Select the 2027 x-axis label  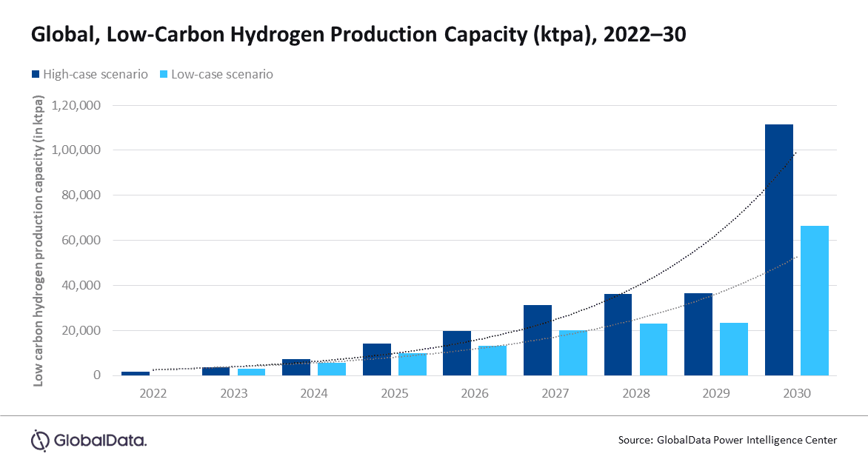pos(554,393)
